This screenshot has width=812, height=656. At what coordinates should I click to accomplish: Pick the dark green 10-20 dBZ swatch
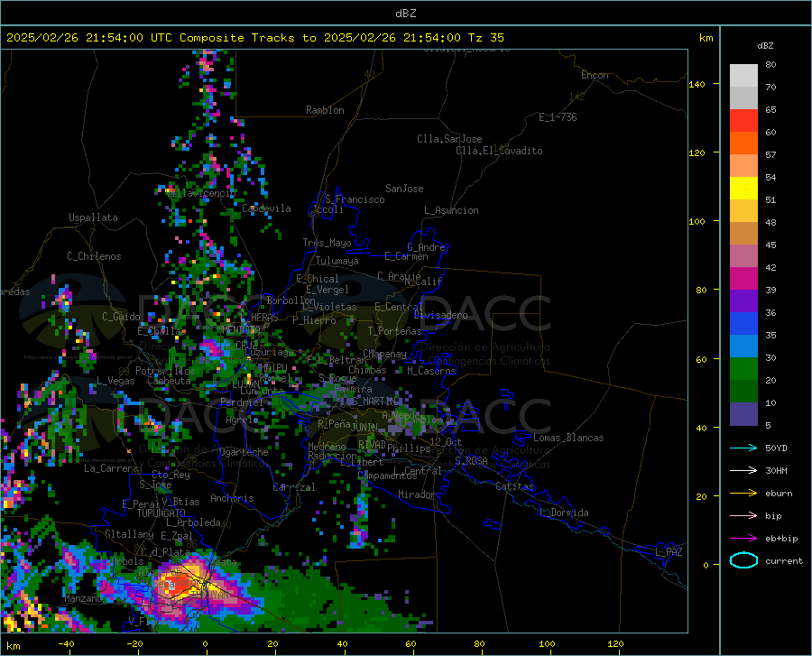click(x=743, y=392)
